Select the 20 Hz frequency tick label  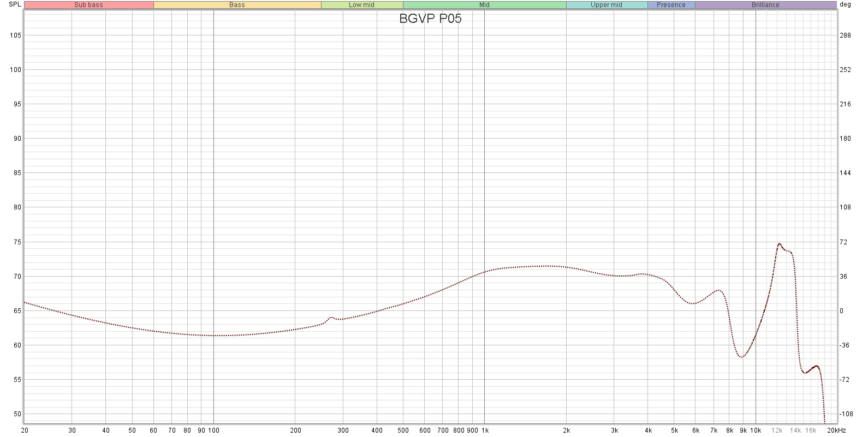25,430
